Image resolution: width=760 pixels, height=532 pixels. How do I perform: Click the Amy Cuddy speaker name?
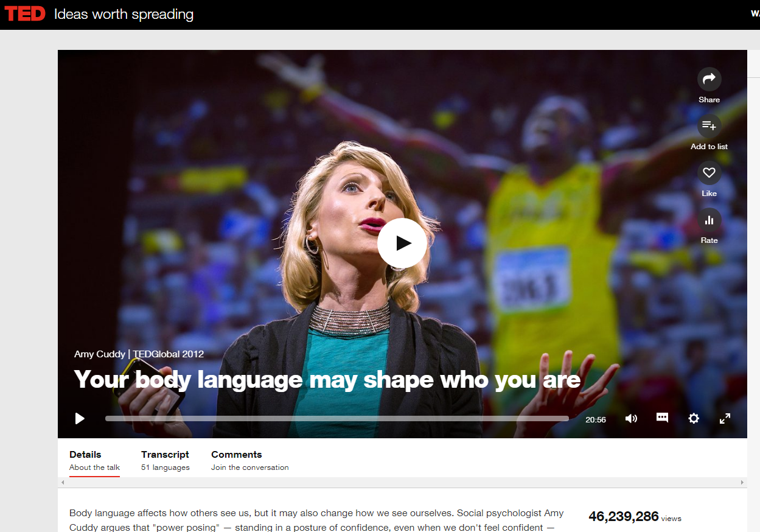pos(100,354)
